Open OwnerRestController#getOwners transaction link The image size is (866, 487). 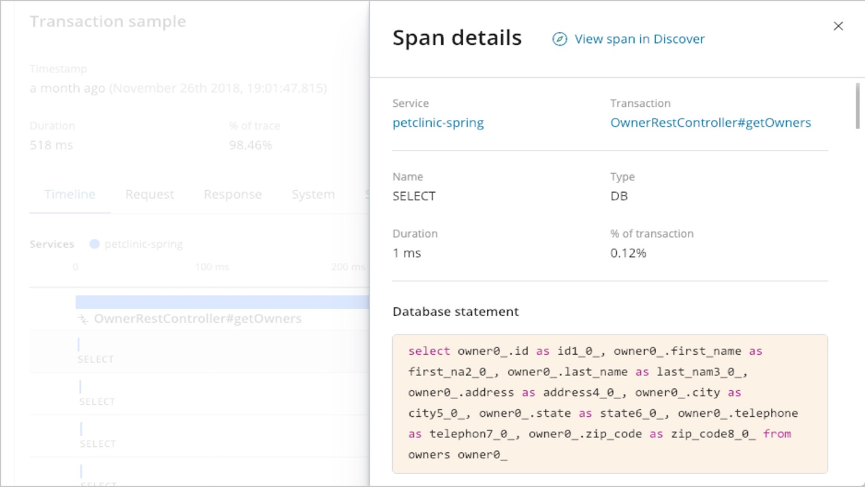pos(710,123)
